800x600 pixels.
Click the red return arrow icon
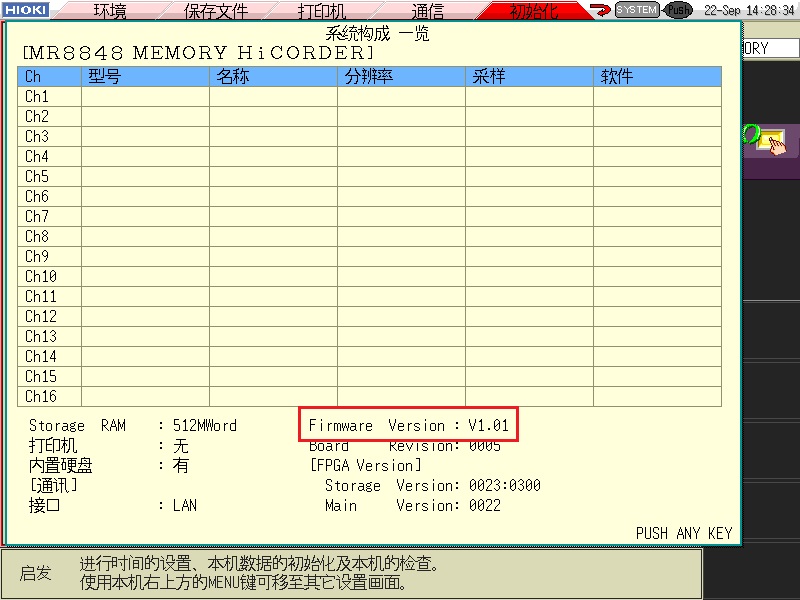601,10
